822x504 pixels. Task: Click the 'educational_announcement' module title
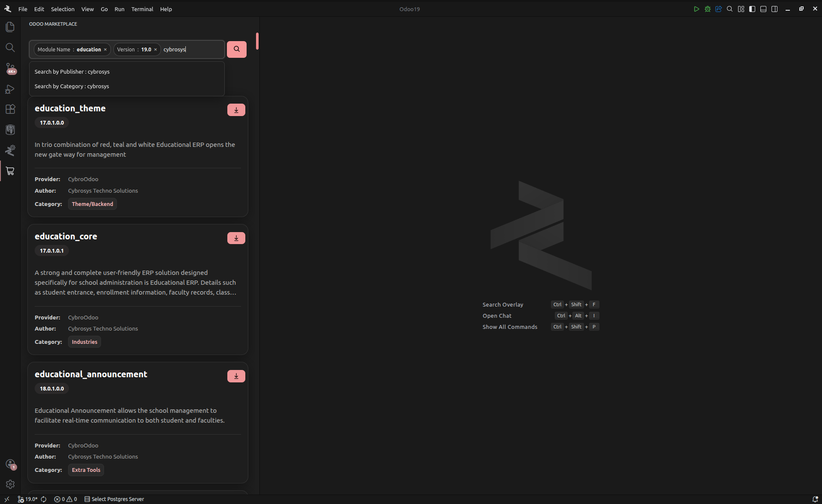[x=91, y=374]
